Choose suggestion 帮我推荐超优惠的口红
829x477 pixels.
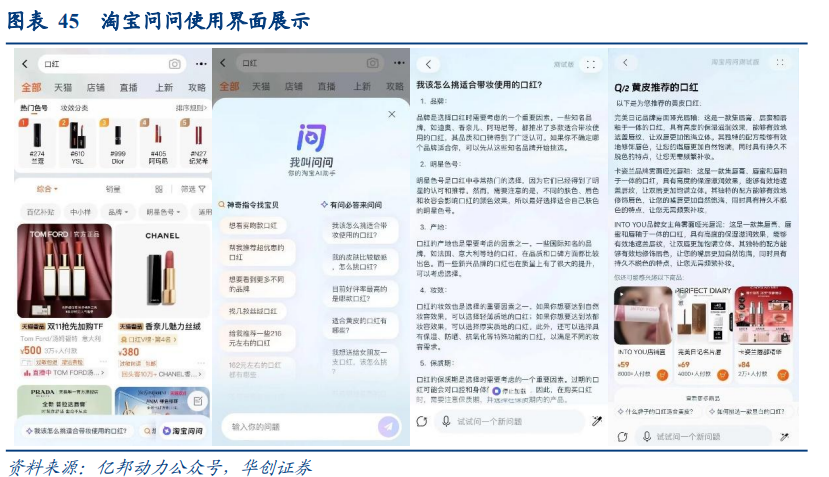coord(256,252)
